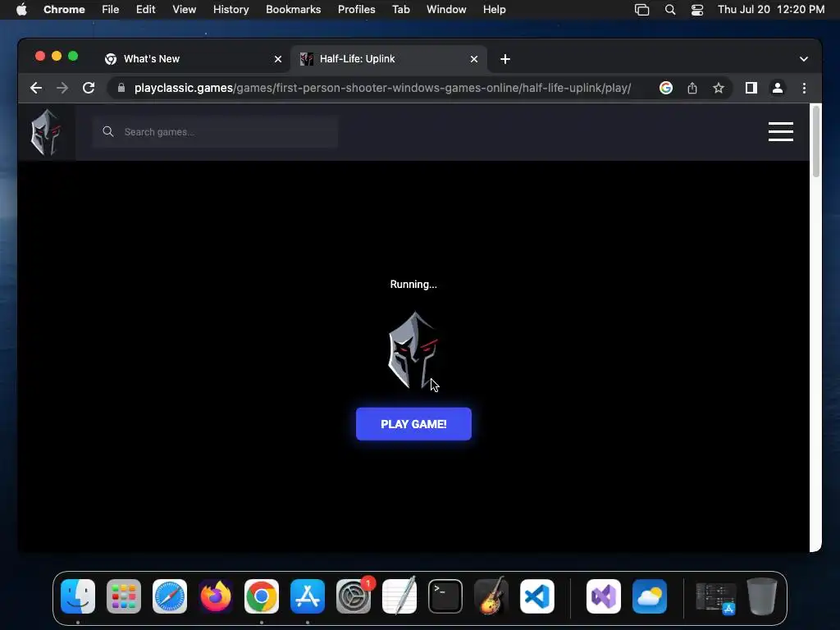This screenshot has width=840, height=630.
Task: Click the magnifier icon in the search box
Action: 108,132
